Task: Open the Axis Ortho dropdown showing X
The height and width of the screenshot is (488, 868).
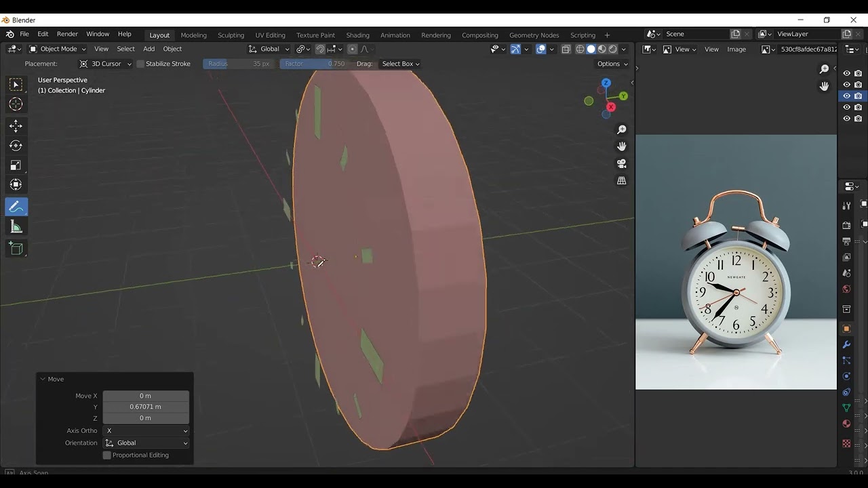Action: coord(146,431)
